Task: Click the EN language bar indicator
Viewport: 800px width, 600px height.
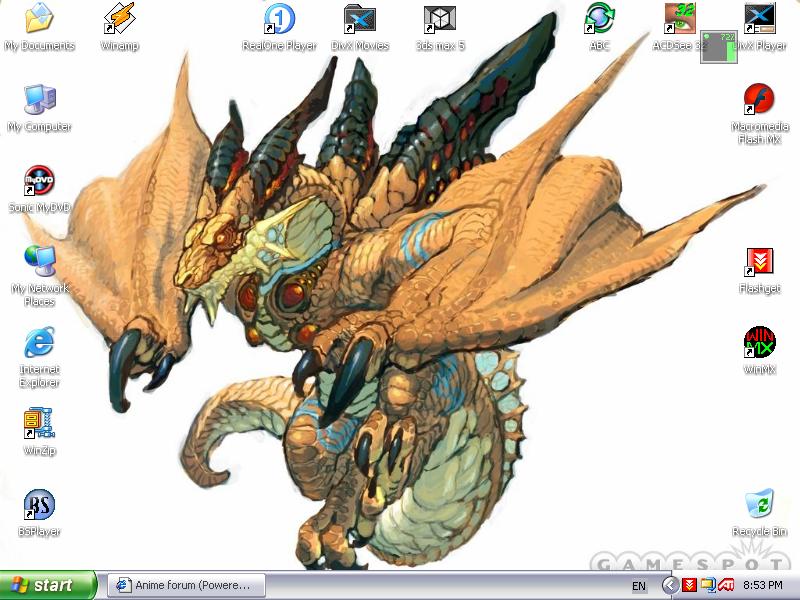Action: [638, 586]
